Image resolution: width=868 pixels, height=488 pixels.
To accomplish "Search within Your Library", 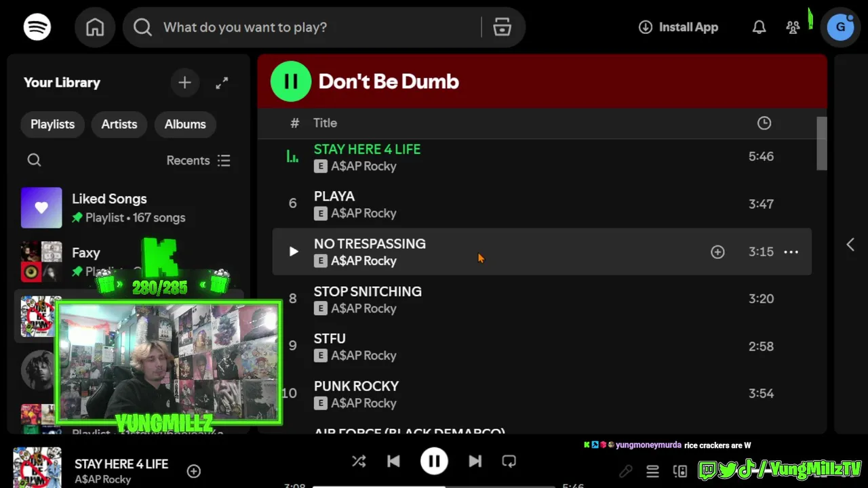I will 34,161.
